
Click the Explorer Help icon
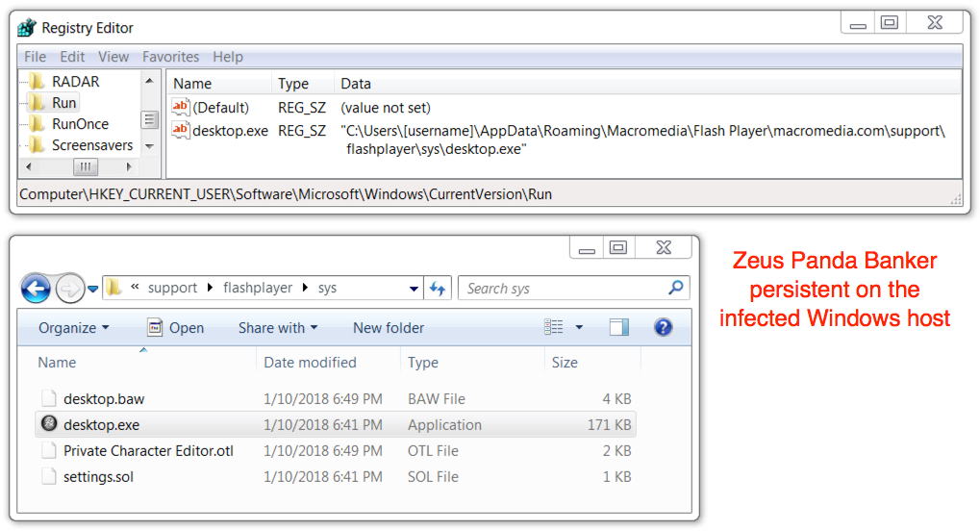(x=664, y=327)
